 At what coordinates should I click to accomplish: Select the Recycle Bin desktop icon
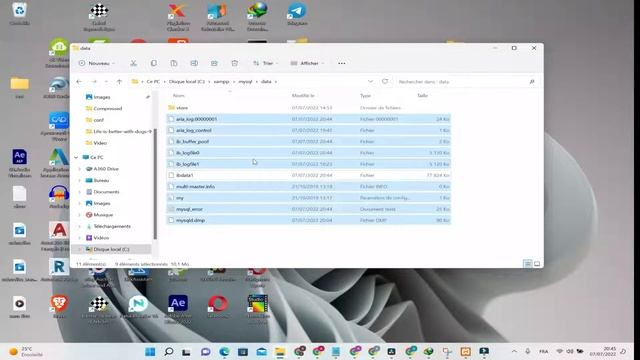[x=20, y=14]
